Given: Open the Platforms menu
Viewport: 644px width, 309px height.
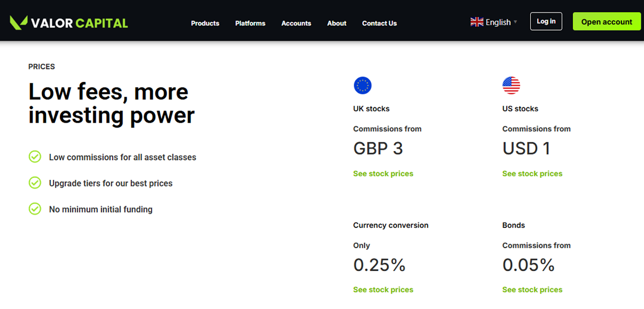Looking at the screenshot, I should [x=250, y=23].
